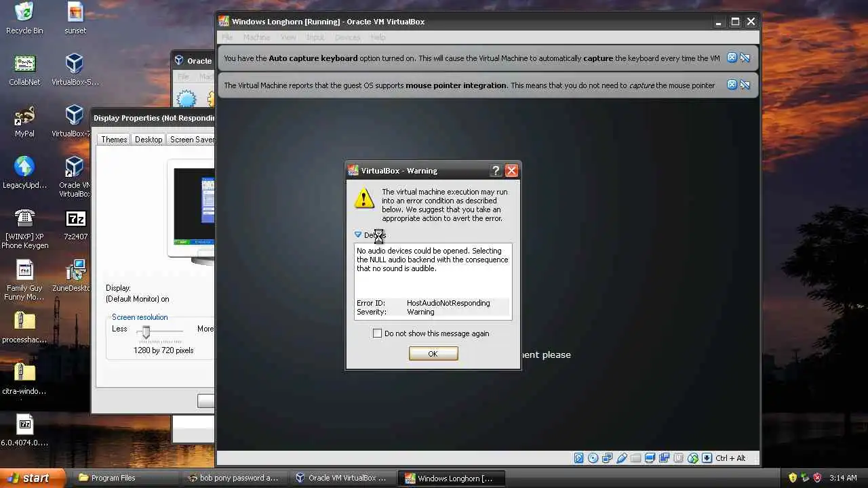Screen dimensions: 868x488
Task: Click the optical disk indicator in VM status bar
Action: pyautogui.click(x=593, y=458)
